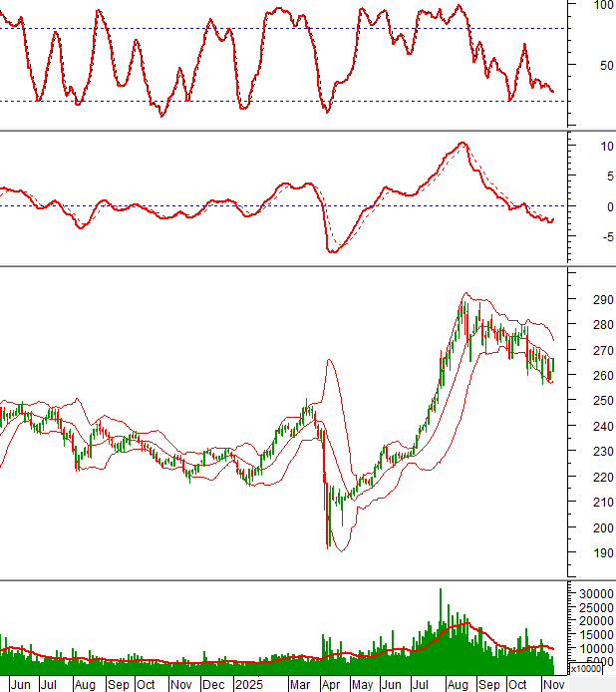Click the Dec label on the time axis

click(x=214, y=685)
